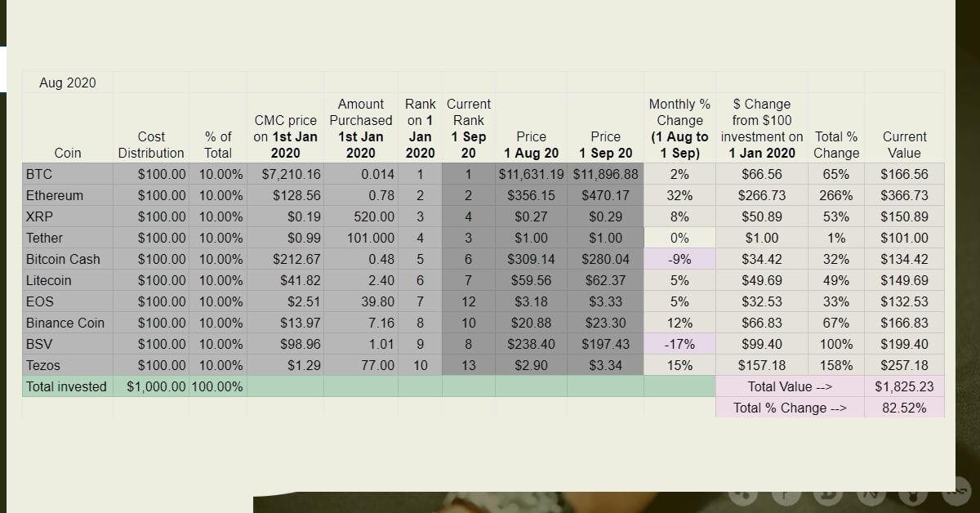Select XRP's '520.00' amount purchased cell
The width and height of the screenshot is (980, 513).
tap(361, 216)
